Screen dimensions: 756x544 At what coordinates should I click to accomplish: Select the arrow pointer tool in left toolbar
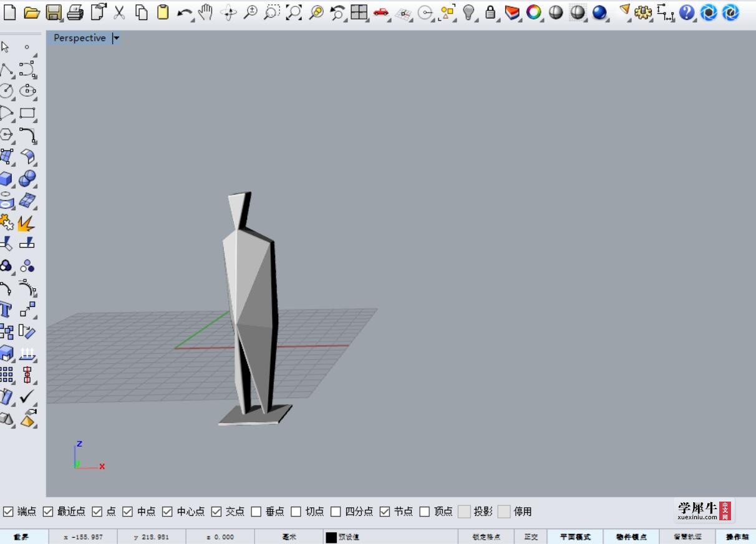[x=6, y=47]
